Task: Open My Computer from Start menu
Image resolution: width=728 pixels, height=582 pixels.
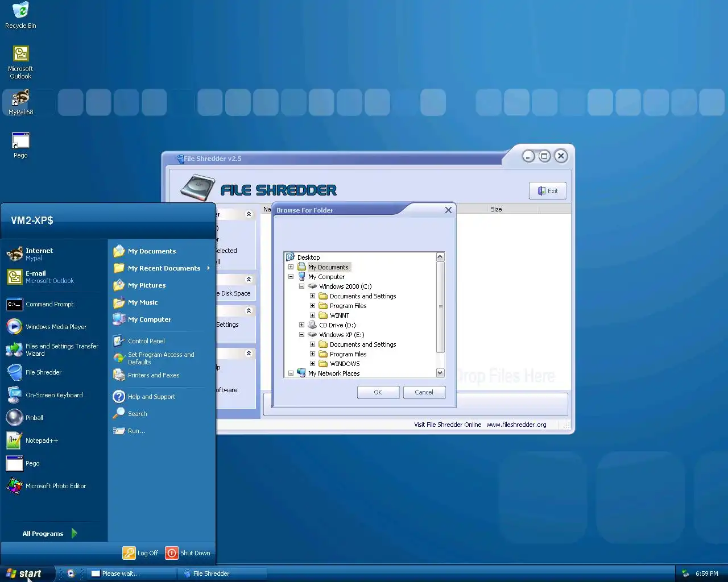Action: pyautogui.click(x=162, y=319)
